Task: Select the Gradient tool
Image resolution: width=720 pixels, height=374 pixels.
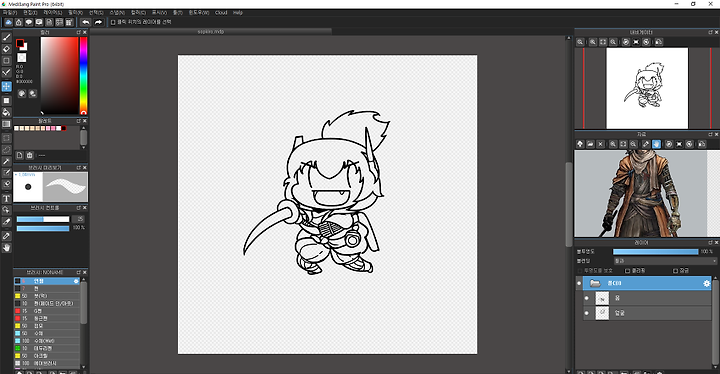Action: click(6, 124)
